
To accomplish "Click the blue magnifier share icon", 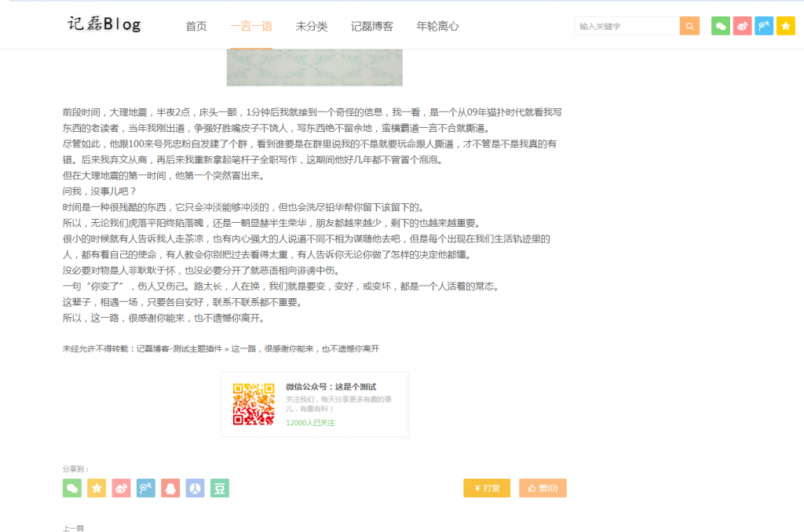I will (145, 487).
